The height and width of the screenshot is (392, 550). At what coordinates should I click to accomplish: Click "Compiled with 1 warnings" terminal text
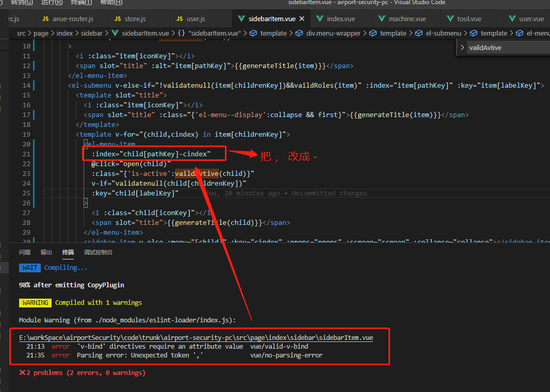[x=99, y=303]
